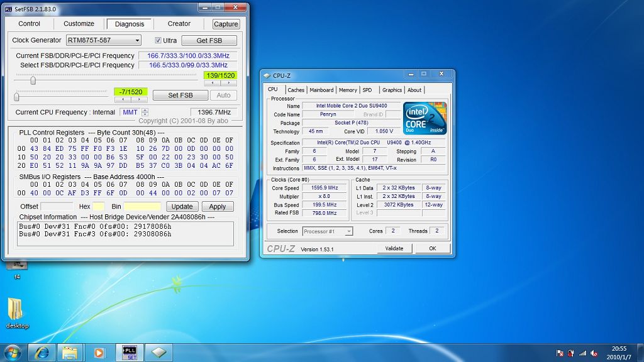Click the Chipset Information text box

125,234
